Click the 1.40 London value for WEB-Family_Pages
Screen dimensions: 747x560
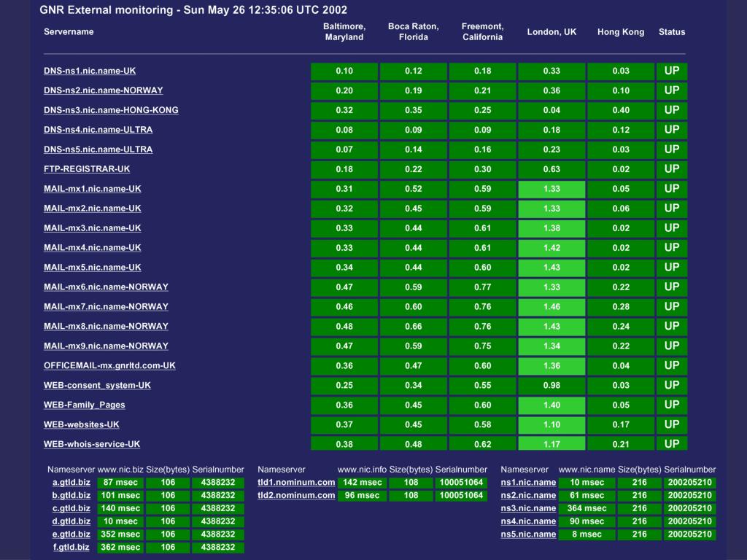coord(551,405)
